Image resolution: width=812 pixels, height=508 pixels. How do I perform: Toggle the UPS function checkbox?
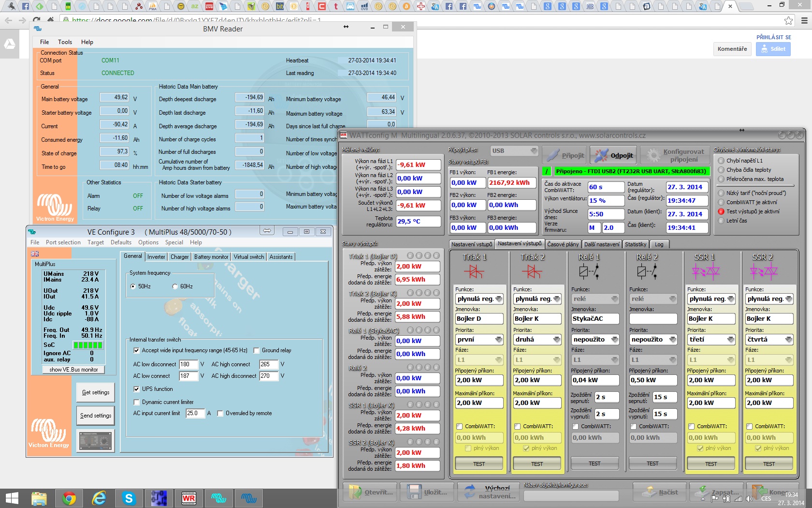point(136,389)
